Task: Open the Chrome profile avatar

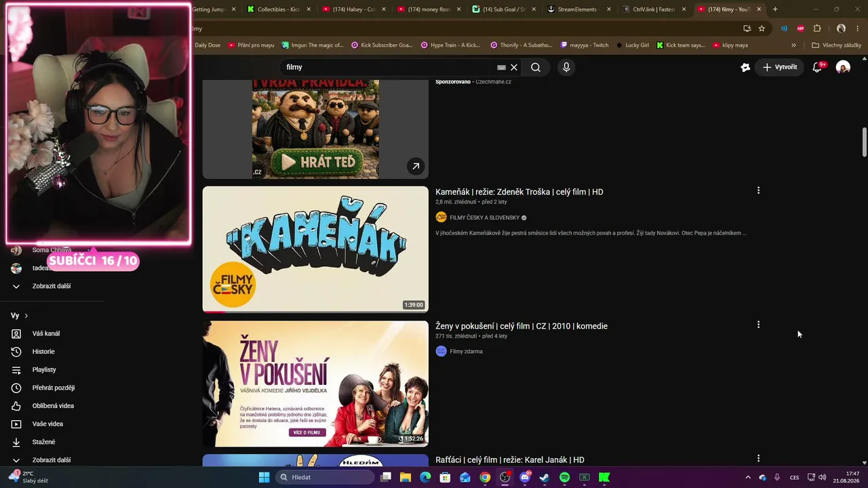Action: pos(841,28)
